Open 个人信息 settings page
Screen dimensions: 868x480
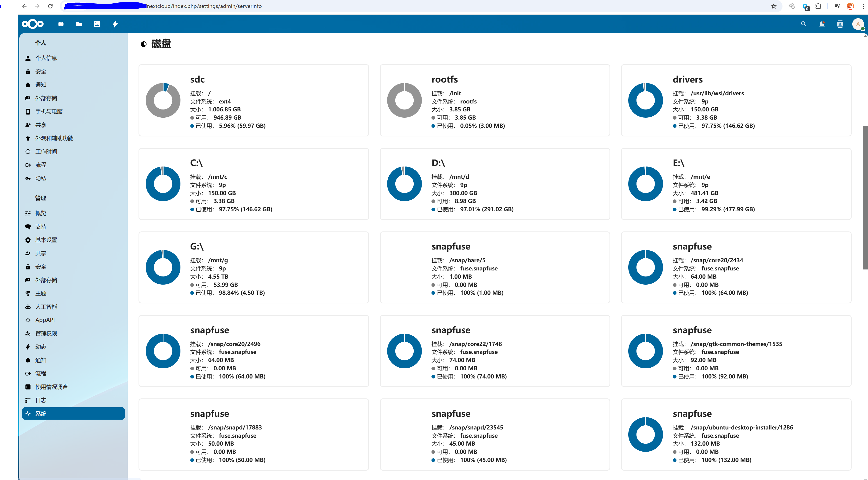click(46, 58)
